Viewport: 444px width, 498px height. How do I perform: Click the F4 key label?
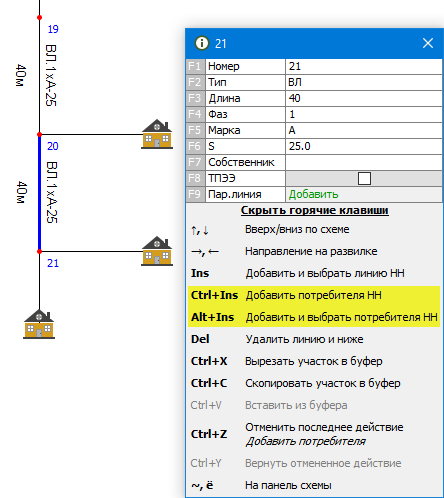pyautogui.click(x=195, y=114)
